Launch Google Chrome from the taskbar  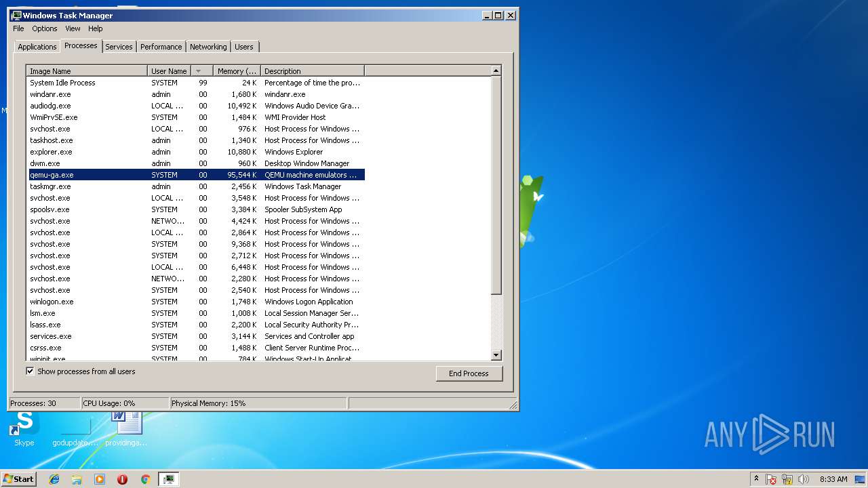coord(145,479)
